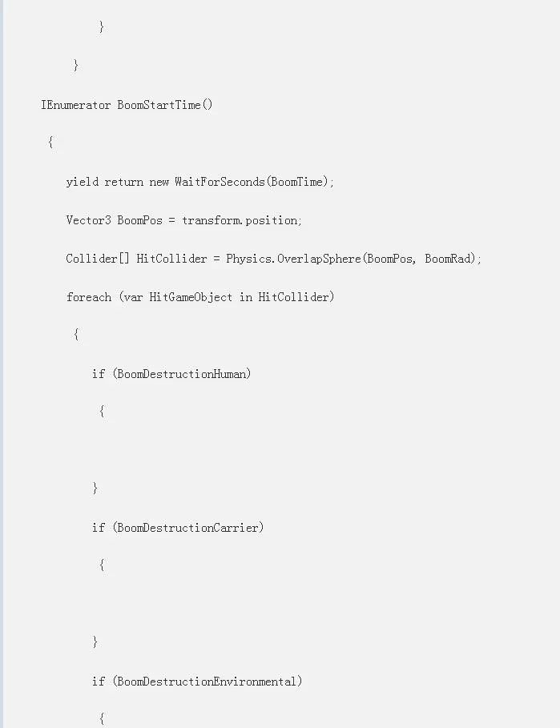
Task: Click the Collider[] HitCollider declaration line
Action: pyautogui.click(x=273, y=259)
